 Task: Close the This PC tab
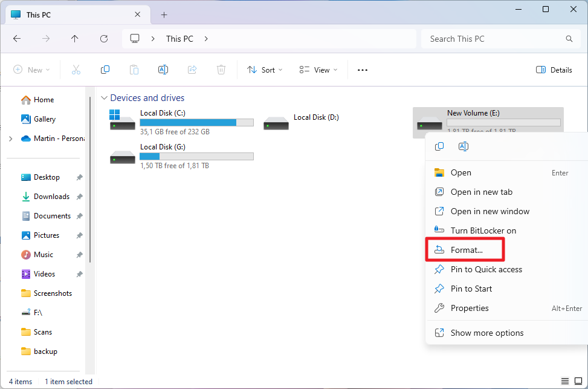tap(138, 15)
